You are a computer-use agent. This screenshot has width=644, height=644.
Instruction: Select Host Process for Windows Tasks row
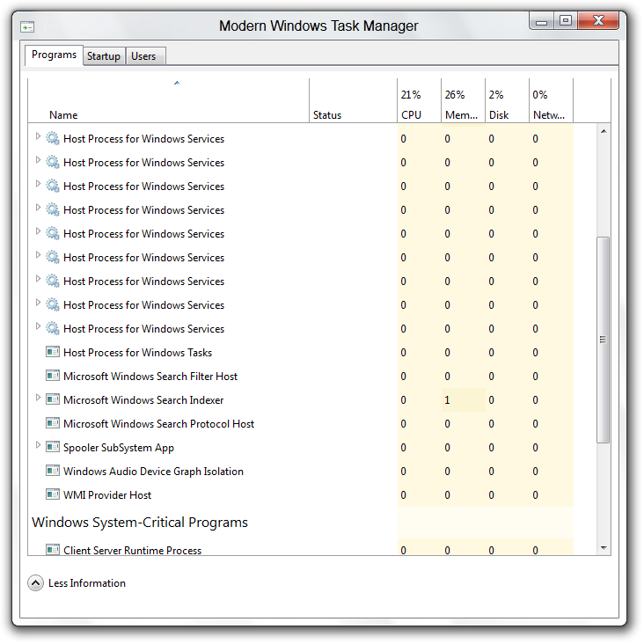coord(301,353)
